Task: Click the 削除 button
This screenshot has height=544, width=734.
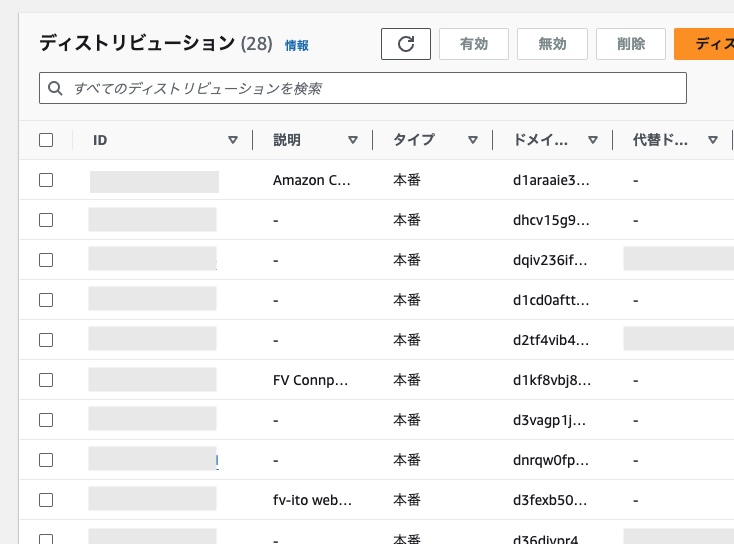Action: point(631,44)
